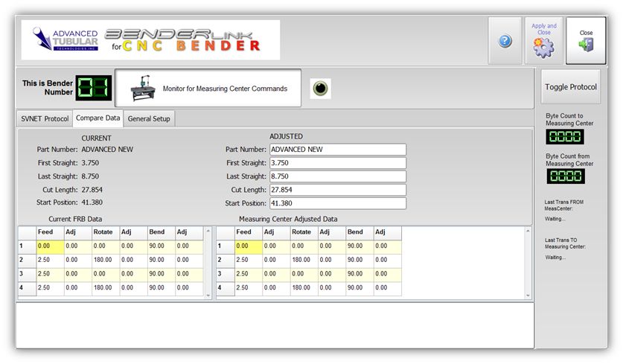Click the round black indicator light
This screenshot has height=364, width=623.
click(x=320, y=89)
